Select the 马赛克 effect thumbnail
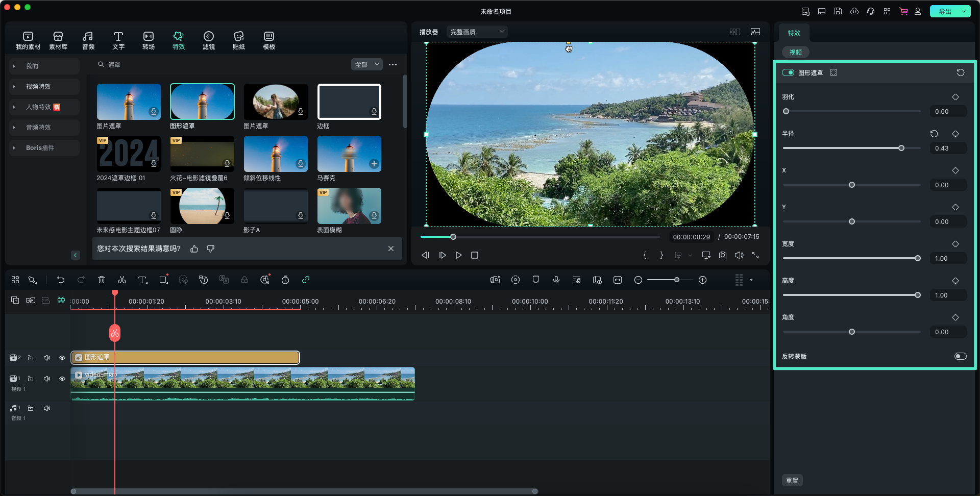 pos(349,154)
